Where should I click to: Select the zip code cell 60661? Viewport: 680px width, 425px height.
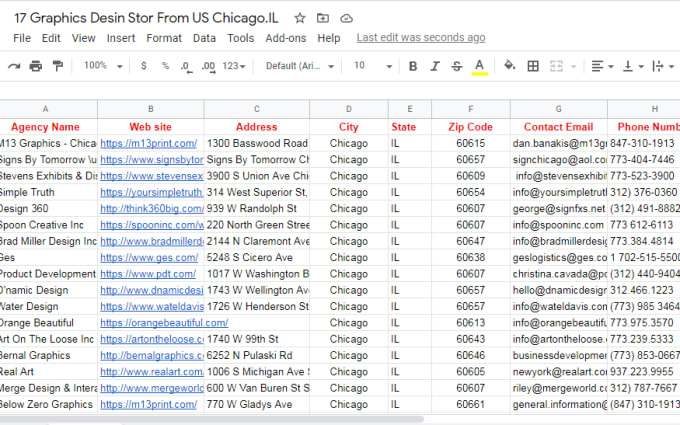[471, 405]
